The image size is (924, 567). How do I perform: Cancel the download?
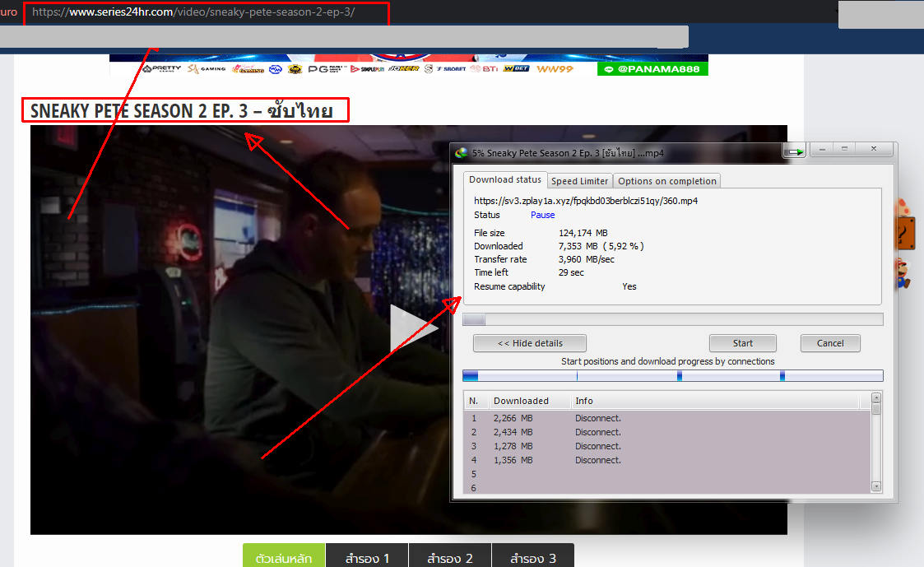pyautogui.click(x=829, y=343)
